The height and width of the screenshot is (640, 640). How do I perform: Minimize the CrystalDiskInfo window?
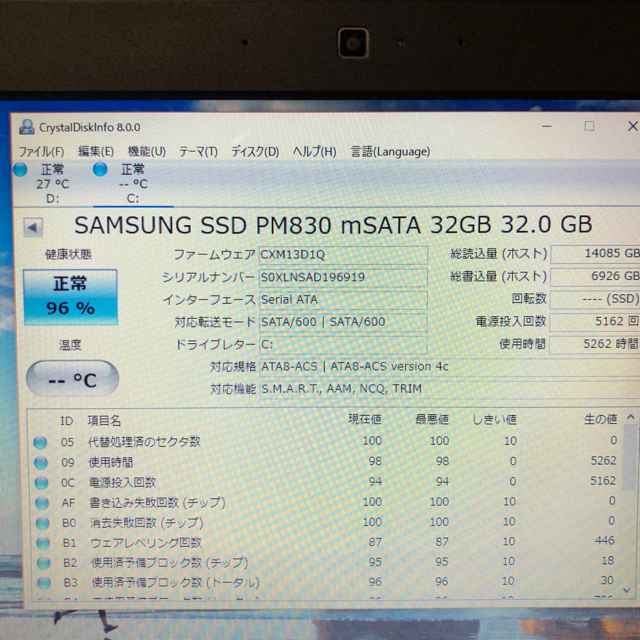[546, 126]
